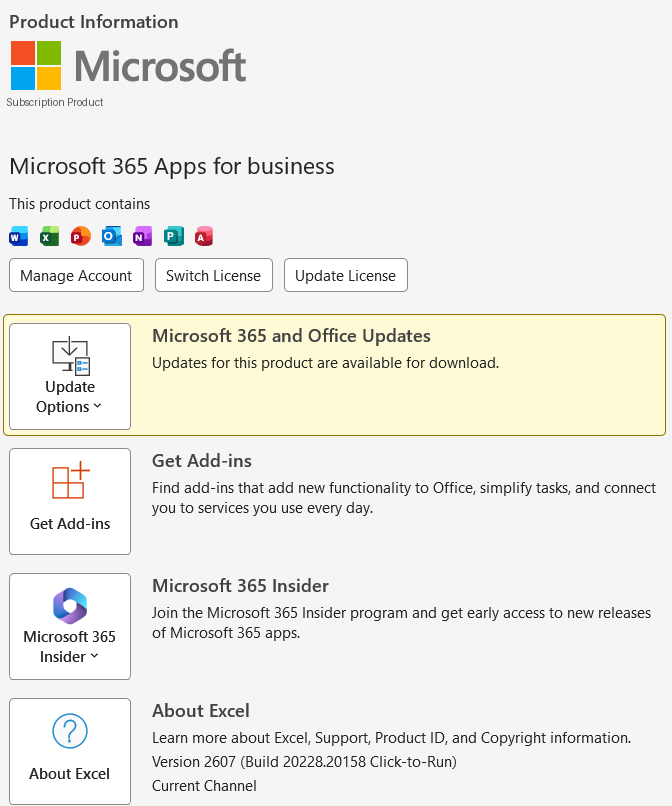The width and height of the screenshot is (672, 806).
Task: Click the Access app icon
Action: click(204, 236)
